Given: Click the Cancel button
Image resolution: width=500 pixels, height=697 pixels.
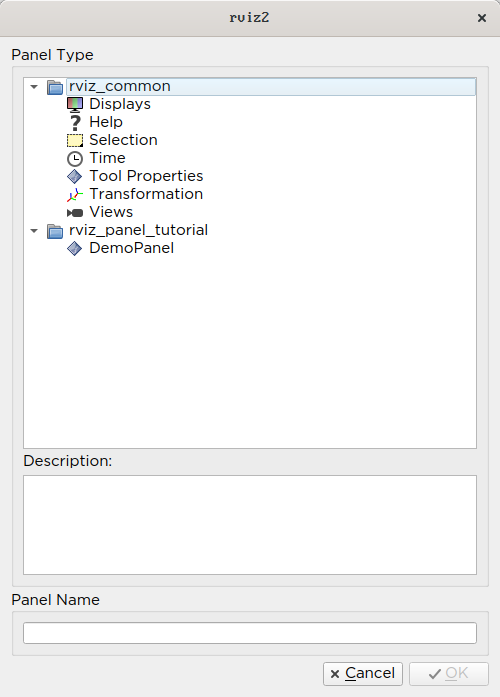Looking at the screenshot, I should [363, 673].
